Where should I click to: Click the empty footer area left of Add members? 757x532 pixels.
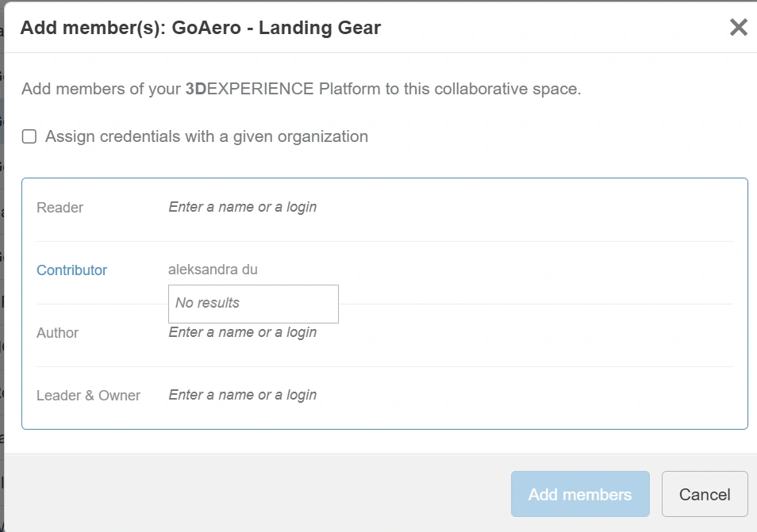point(254,494)
